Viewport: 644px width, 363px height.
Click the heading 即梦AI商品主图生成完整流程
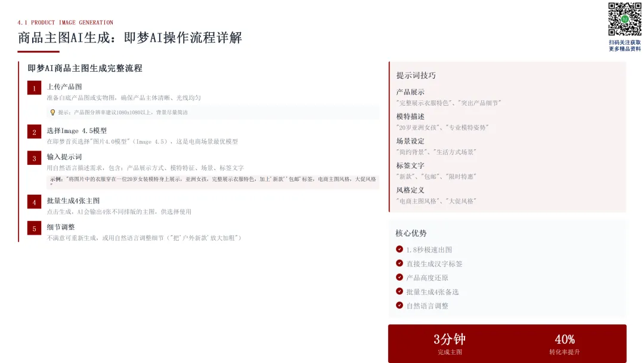85,68
